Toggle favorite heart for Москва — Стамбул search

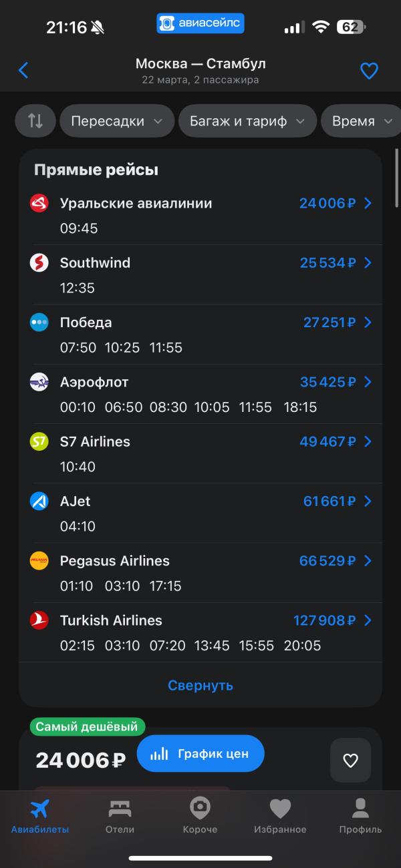pos(369,71)
